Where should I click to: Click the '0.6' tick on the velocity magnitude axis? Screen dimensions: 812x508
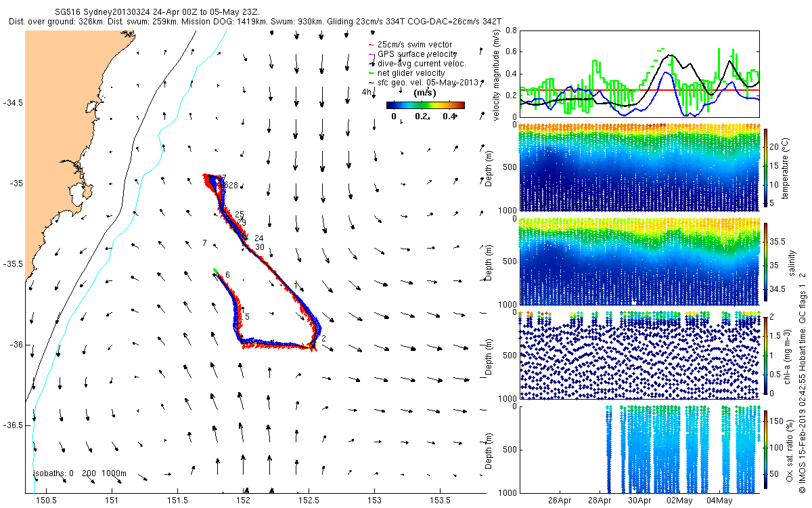[x=510, y=52]
